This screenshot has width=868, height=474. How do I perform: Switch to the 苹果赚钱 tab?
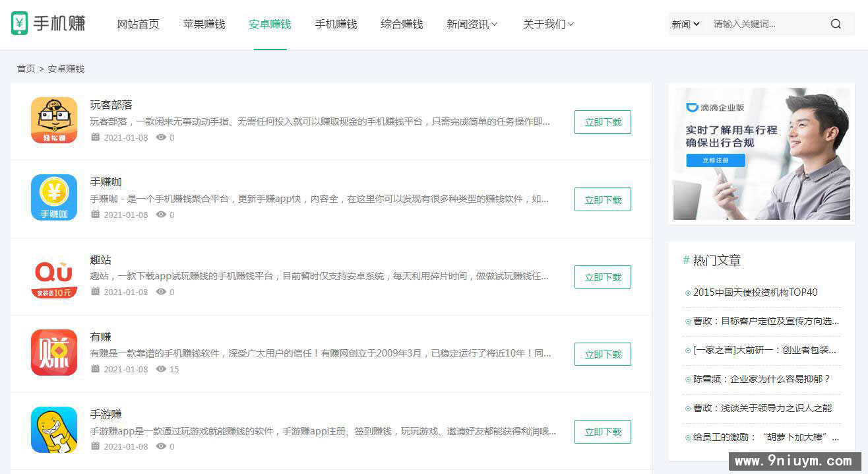[204, 23]
